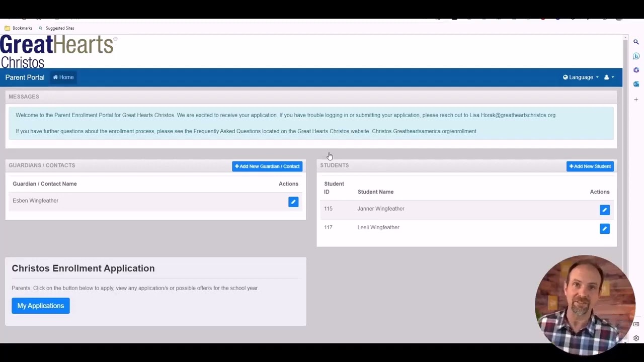644x362 pixels.
Task: Select the Leeli Wingfeather name
Action: [x=378, y=227]
